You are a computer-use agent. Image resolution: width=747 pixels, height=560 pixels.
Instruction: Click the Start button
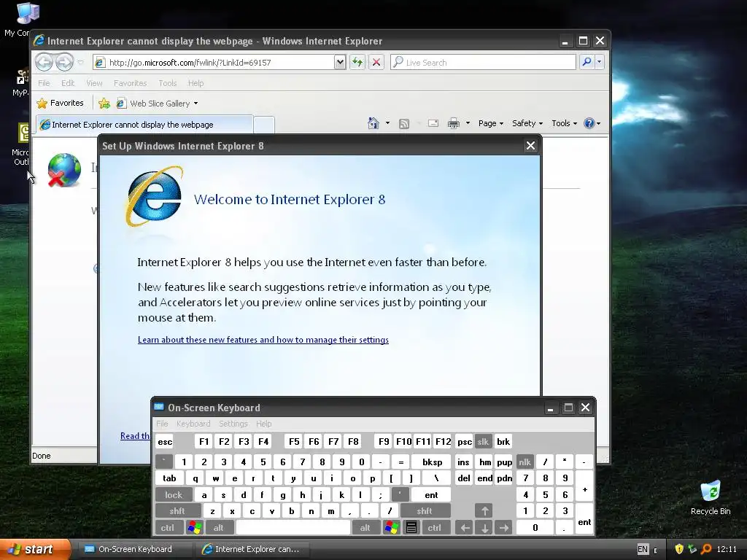[x=35, y=549]
